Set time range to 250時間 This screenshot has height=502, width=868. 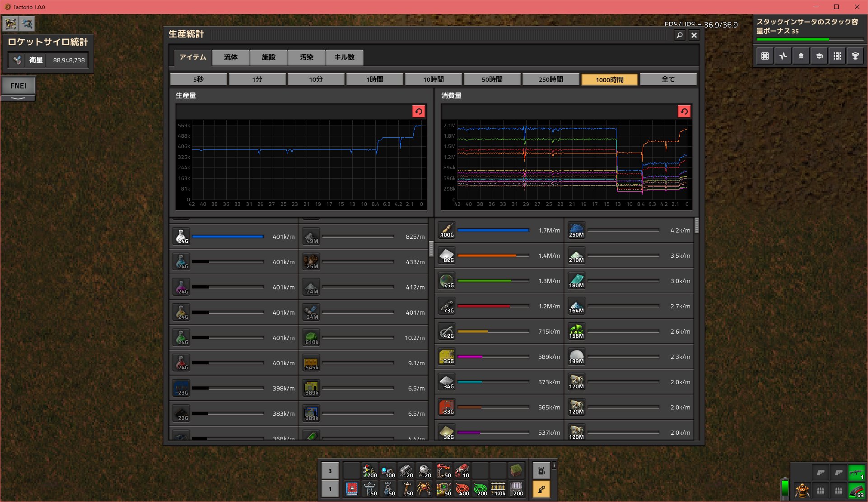551,79
